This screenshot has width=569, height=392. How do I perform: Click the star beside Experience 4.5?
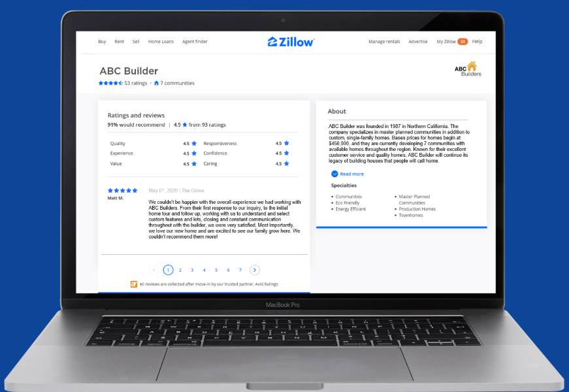click(194, 153)
